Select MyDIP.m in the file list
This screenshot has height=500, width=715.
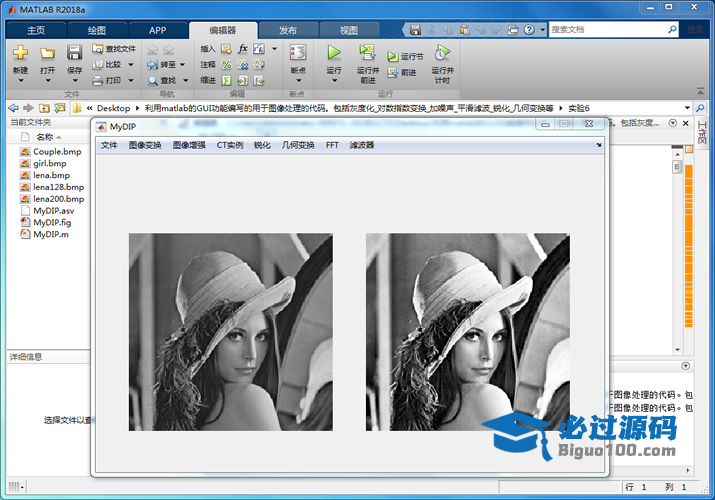pos(51,234)
